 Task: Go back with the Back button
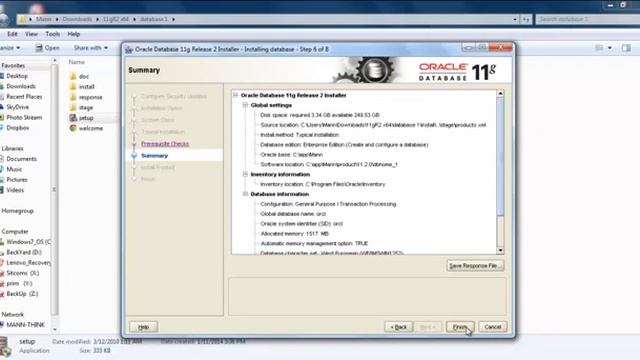click(x=398, y=327)
